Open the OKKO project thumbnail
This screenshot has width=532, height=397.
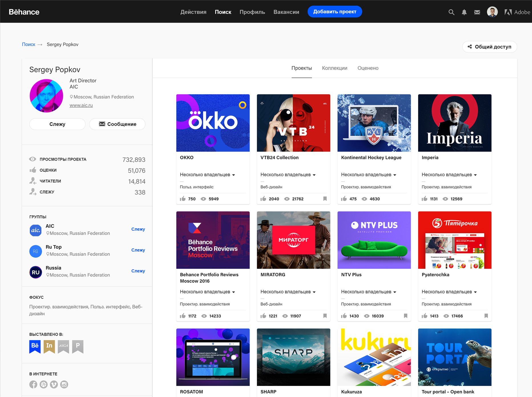[x=213, y=123]
